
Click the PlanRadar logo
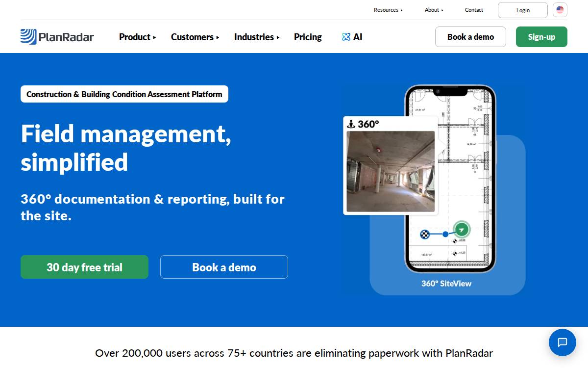click(x=57, y=37)
